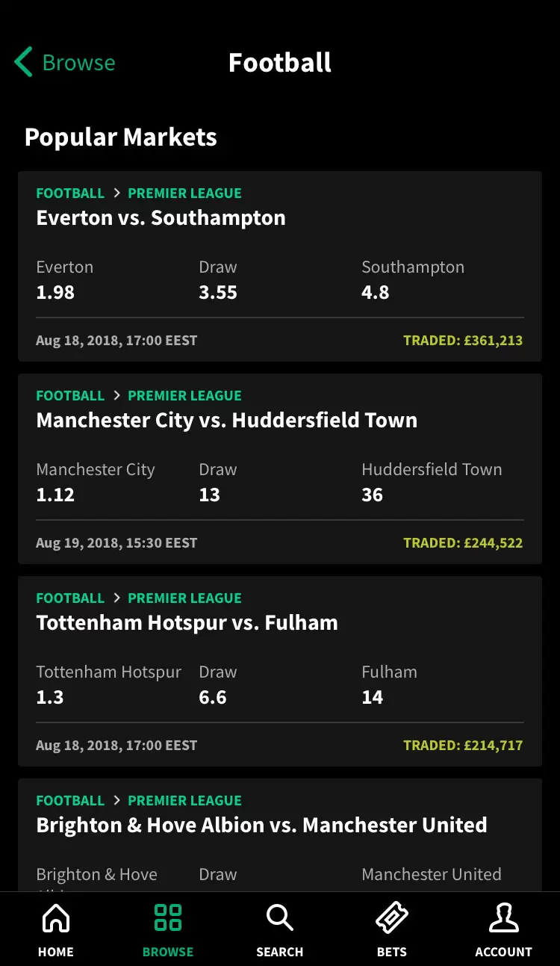Click chevron between Football and Premier League on Everton card
This screenshot has height=966, width=560.
(x=116, y=193)
